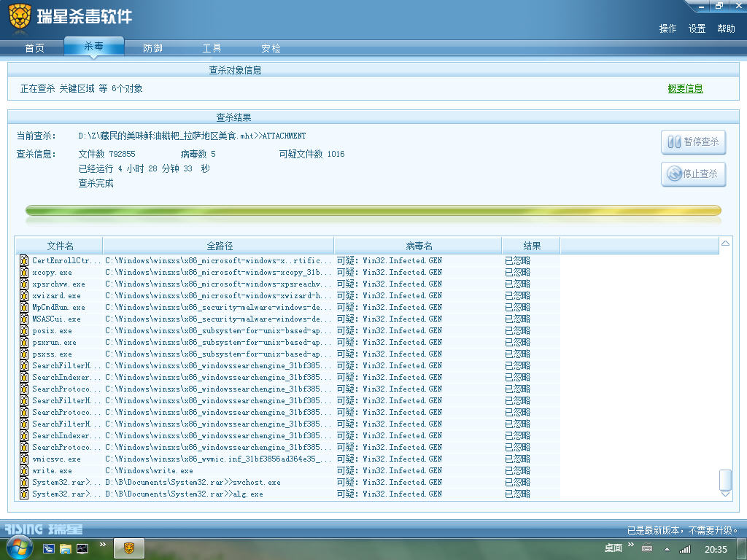Open the 操作 menu

[667, 28]
